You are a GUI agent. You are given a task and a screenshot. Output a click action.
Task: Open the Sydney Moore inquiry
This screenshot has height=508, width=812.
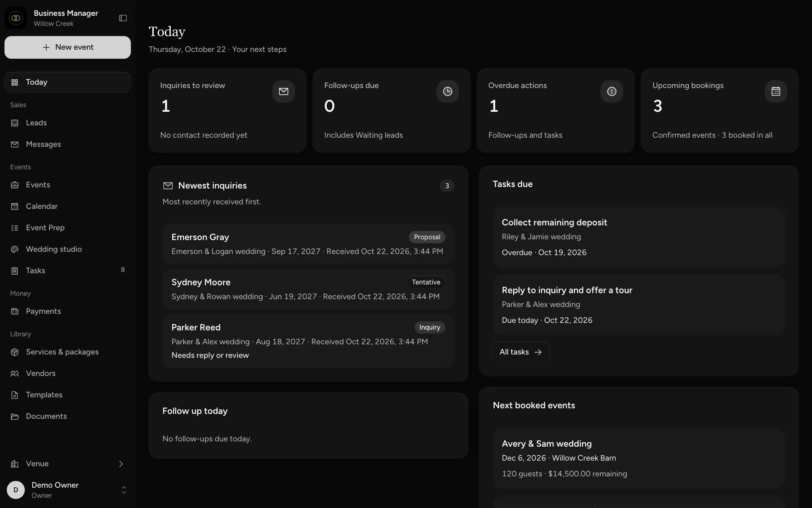308,289
